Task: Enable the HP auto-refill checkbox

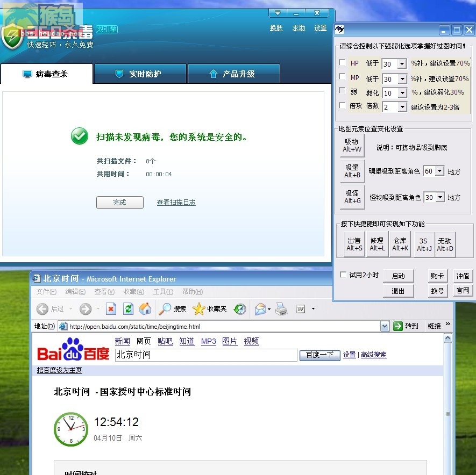Action: [343, 62]
